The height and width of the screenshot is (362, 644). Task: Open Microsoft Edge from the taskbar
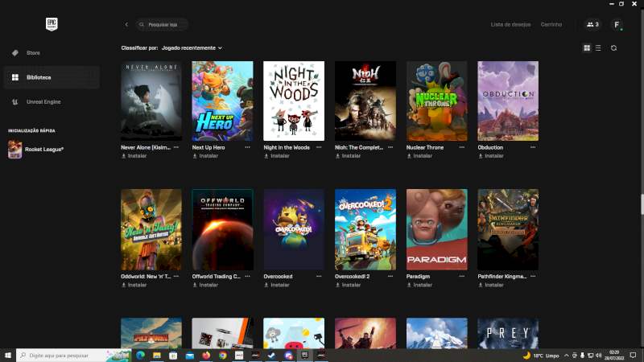pos(140,356)
